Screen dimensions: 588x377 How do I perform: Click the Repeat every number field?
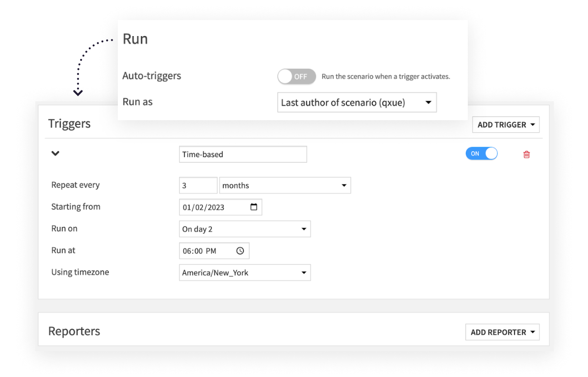(x=198, y=185)
